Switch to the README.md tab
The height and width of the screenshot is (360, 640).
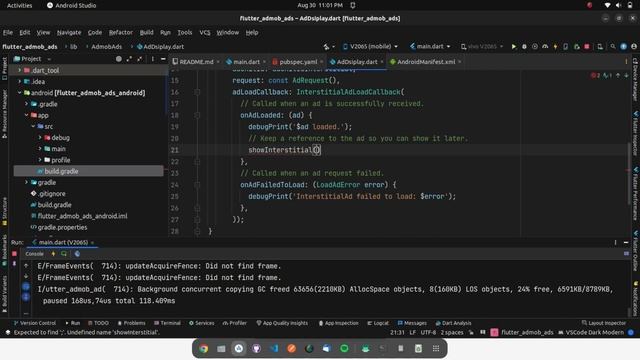[196, 62]
